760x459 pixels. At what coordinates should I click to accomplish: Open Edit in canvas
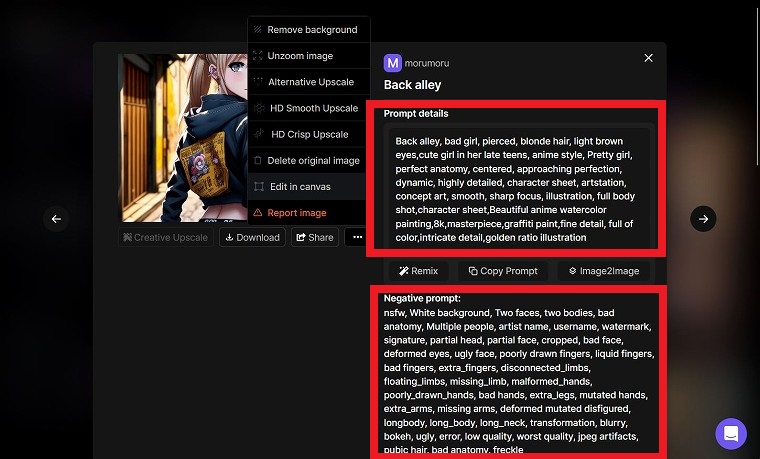(x=309, y=187)
